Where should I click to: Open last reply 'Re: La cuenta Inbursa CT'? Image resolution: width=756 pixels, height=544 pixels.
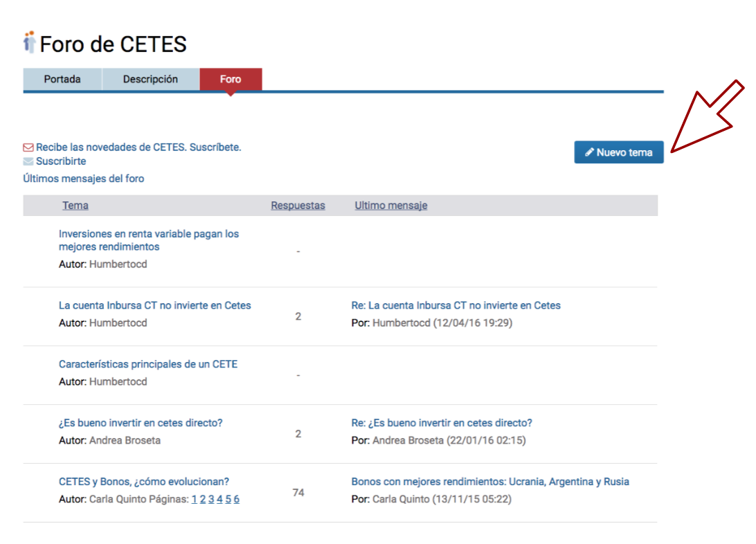(456, 305)
